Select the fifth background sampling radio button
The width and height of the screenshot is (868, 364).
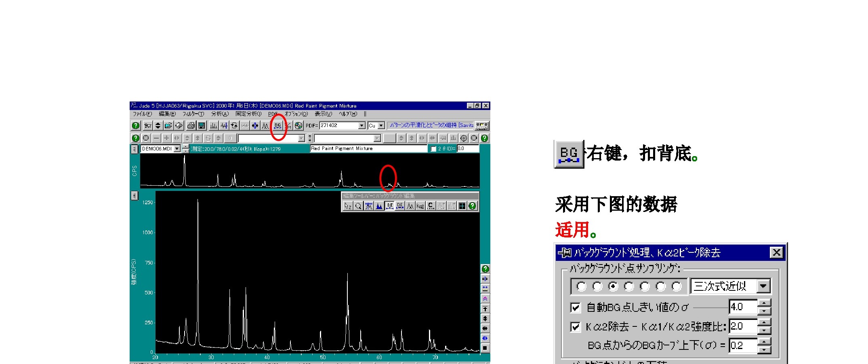(x=645, y=286)
